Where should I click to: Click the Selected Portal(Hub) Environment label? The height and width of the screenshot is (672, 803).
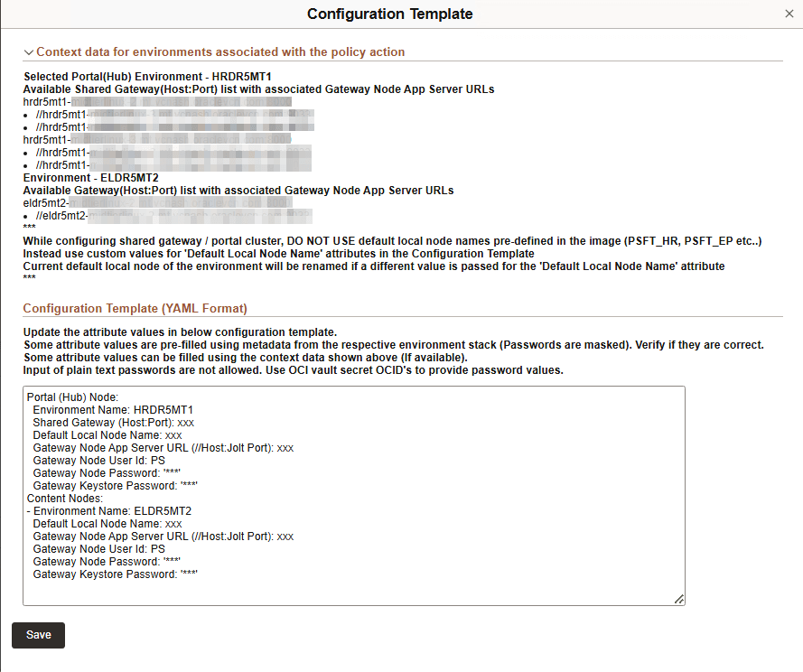point(137,76)
